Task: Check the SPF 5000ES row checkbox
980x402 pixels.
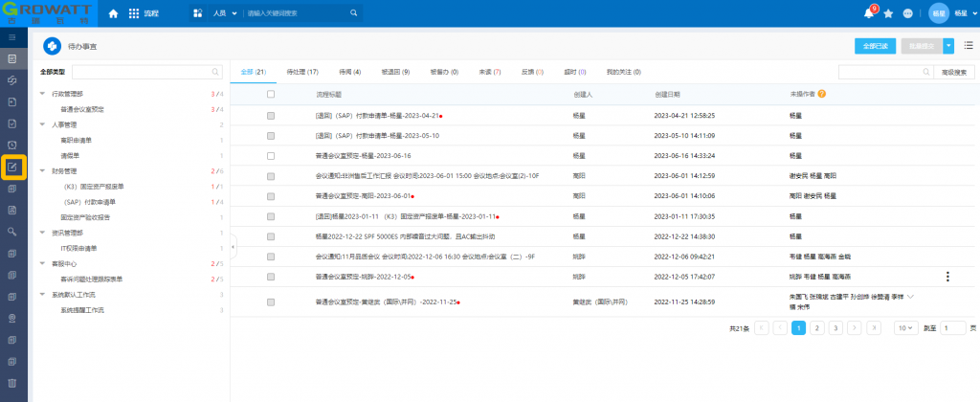Action: [271, 236]
